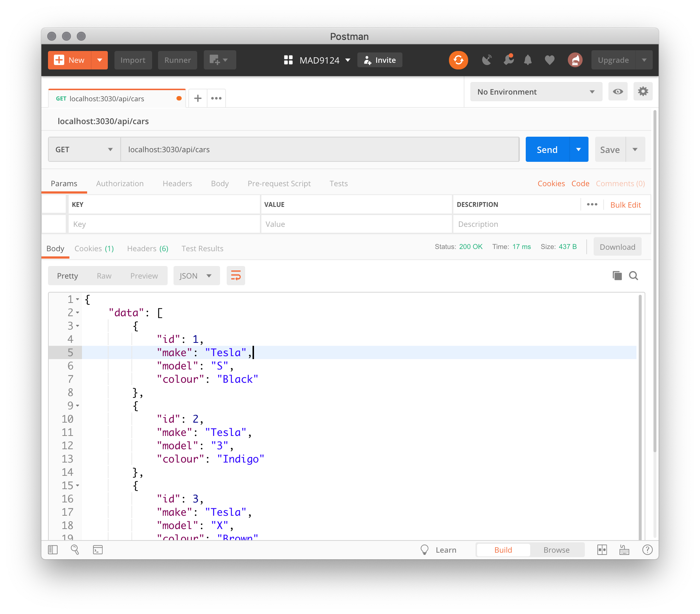Open the help question mark icon
This screenshot has width=700, height=614.
[647, 550]
